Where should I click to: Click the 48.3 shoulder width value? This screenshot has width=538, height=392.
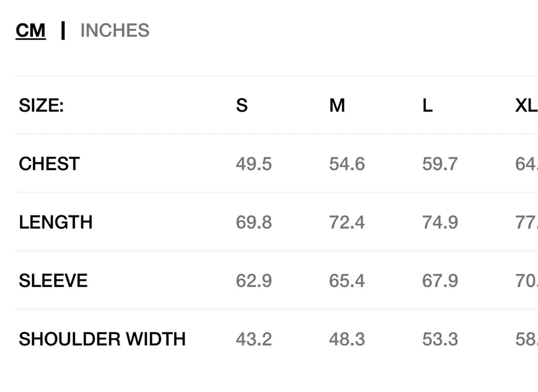click(347, 339)
